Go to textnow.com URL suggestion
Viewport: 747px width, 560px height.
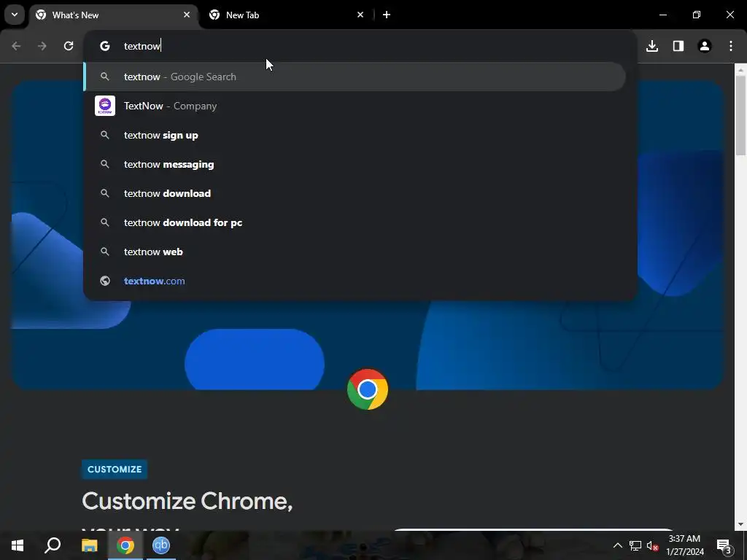(355, 281)
